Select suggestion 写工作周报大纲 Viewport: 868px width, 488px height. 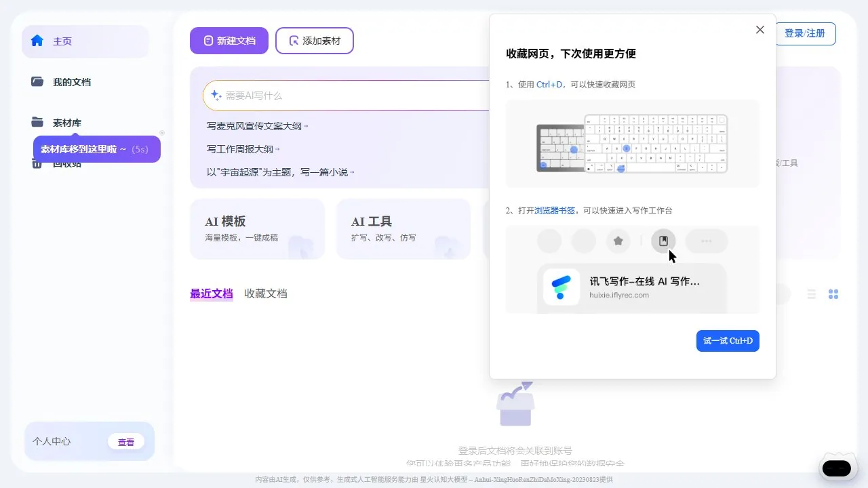pos(243,149)
